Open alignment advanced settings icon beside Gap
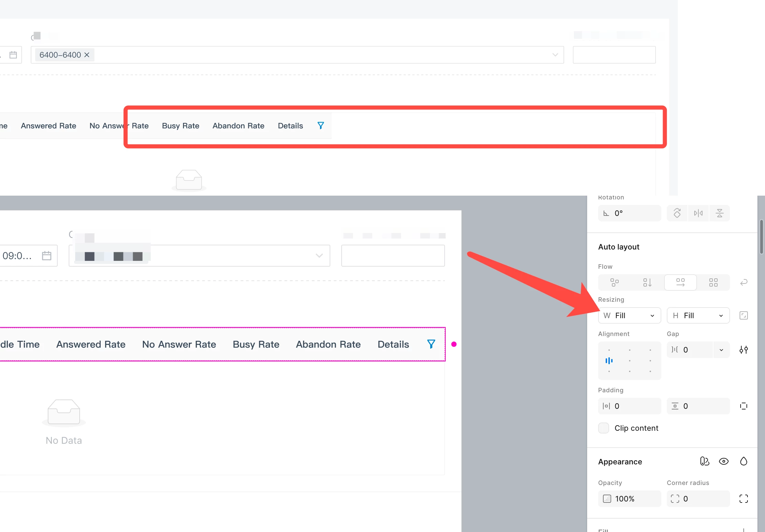765x532 pixels. pos(744,350)
